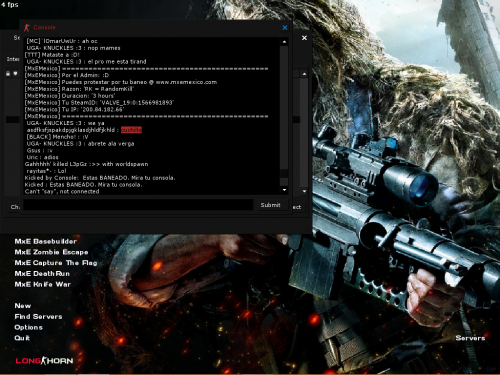
Task: Click the shield icon column header
Action: (x=15, y=73)
